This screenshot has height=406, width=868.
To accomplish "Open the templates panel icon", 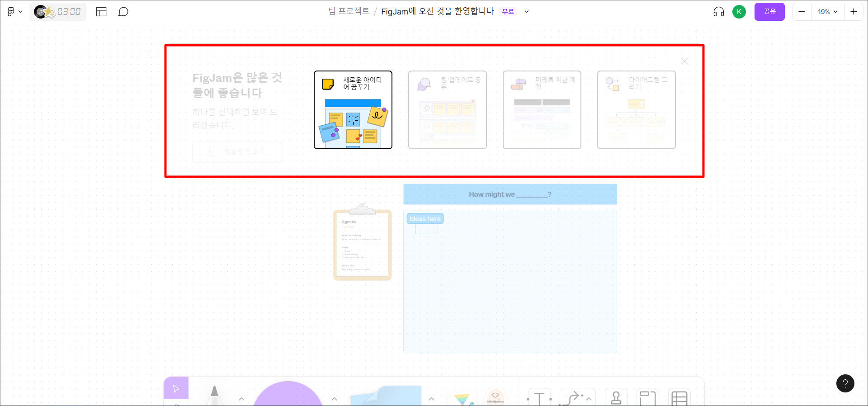I will (101, 12).
